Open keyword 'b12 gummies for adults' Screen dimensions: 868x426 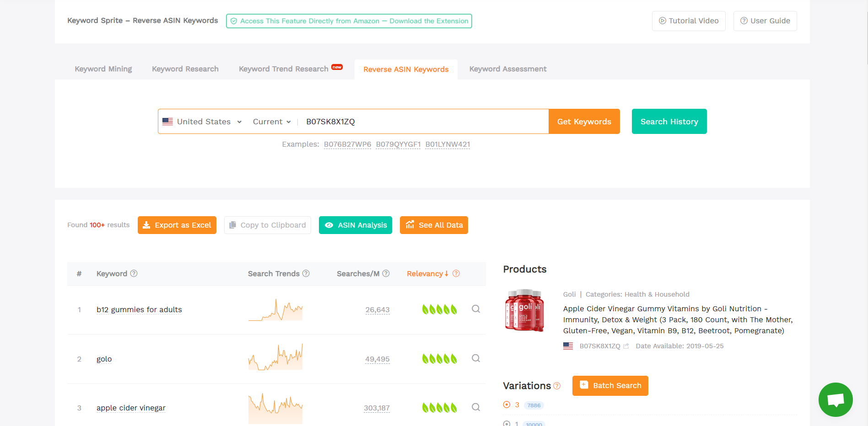(139, 310)
